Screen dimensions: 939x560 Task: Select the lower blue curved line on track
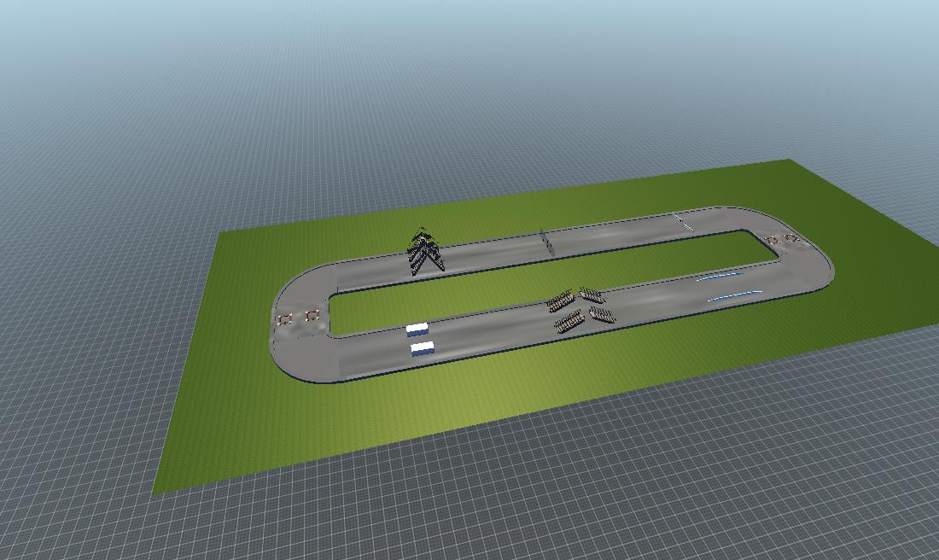(734, 295)
